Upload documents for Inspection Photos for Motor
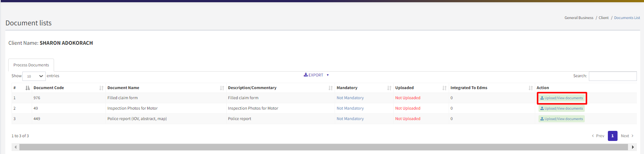Viewport: 644px width, 154px height. click(x=562, y=109)
